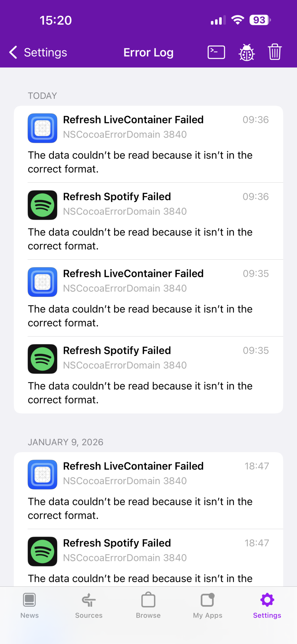The height and width of the screenshot is (644, 297).
Task: Tap LiveContainer icon in the 09:35 error
Action: pyautogui.click(x=43, y=282)
